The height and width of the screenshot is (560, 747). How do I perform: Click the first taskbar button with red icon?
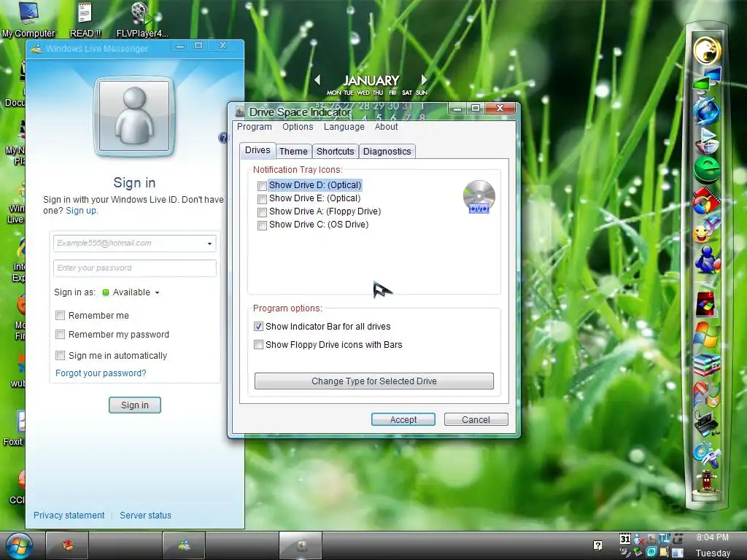[x=67, y=545]
